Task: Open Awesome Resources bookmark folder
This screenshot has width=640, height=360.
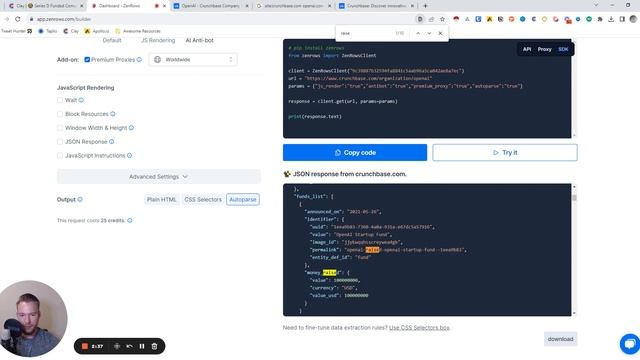Action: 138,31
